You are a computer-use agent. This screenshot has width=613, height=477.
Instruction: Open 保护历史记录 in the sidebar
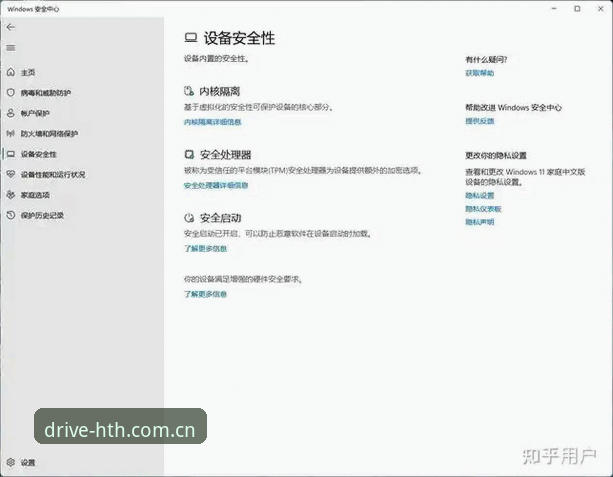tap(43, 215)
